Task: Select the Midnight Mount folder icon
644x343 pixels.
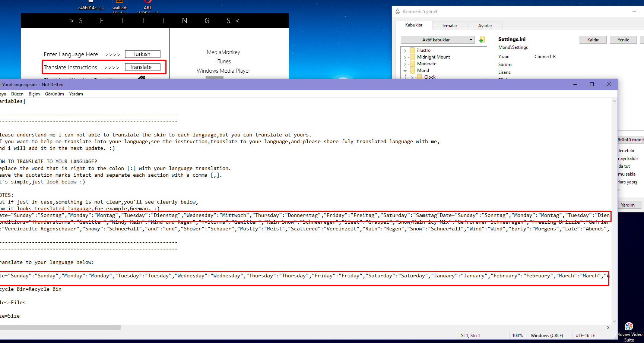Action: click(x=412, y=57)
